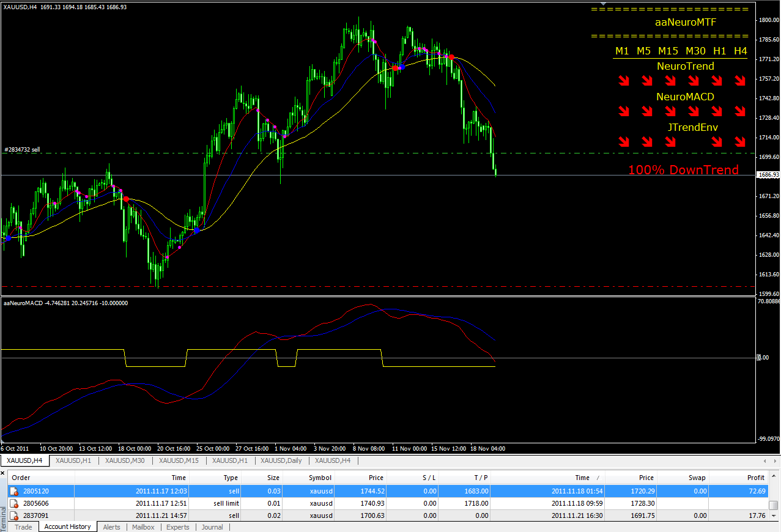
Task: Click close time 2011.11.21 16:30
Action: click(577, 515)
